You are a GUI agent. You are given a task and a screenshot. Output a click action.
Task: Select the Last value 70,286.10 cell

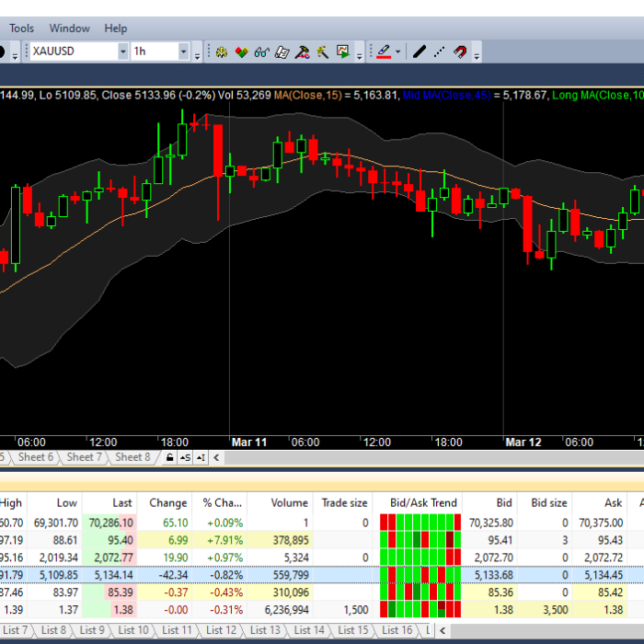(x=109, y=523)
